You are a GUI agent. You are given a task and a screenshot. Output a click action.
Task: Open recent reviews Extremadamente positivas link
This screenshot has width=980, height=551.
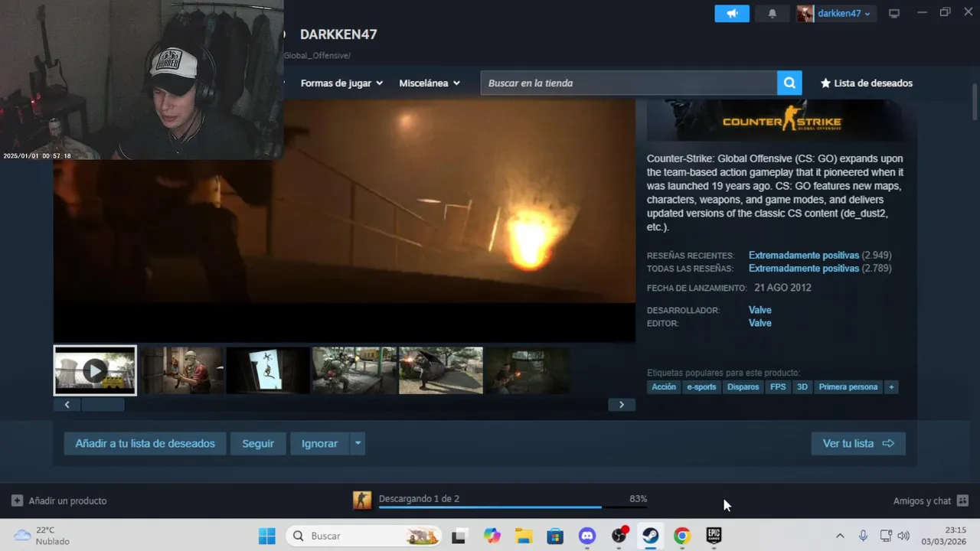pos(804,256)
